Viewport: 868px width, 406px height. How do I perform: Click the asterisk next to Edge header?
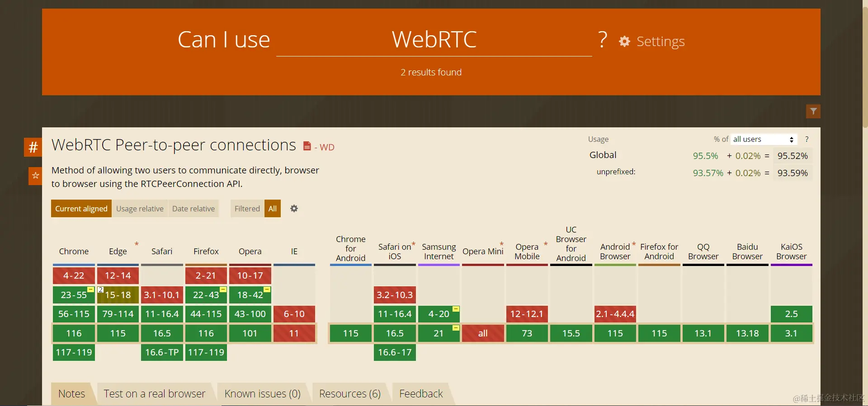pyautogui.click(x=137, y=244)
